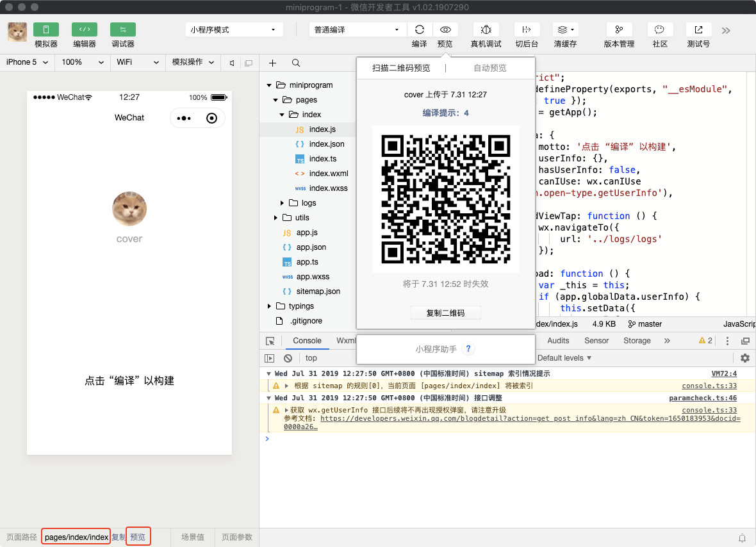The width and height of the screenshot is (756, 547).
Task: Switch to 自动预览 tab
Action: tap(490, 68)
